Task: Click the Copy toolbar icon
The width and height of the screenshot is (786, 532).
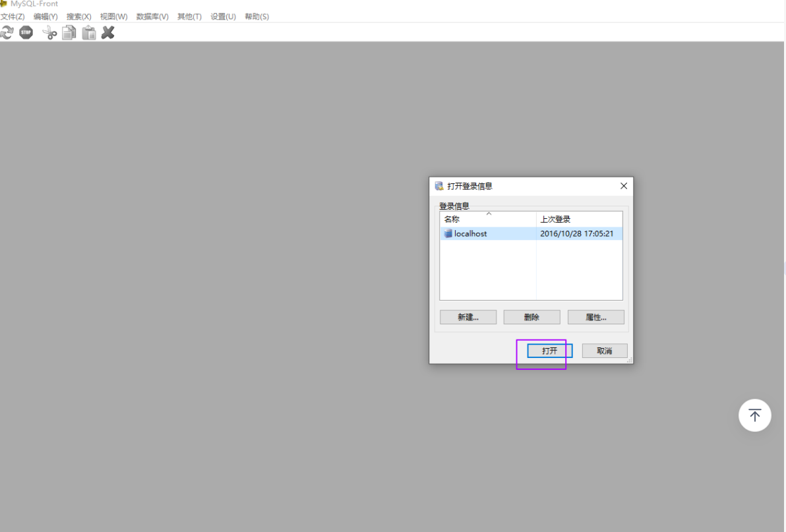Action: [69, 33]
